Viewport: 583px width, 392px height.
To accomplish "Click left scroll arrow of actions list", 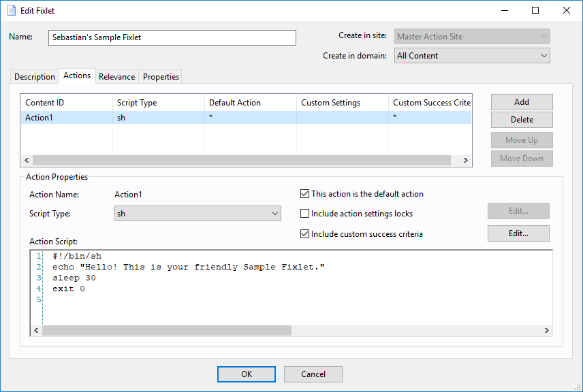I will pos(27,160).
